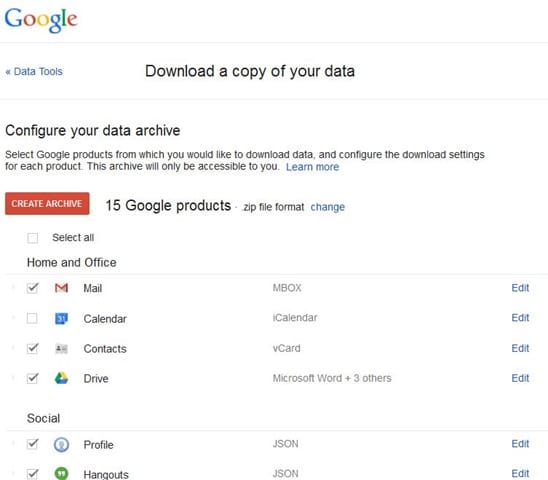Edit Mail export settings
548x480 pixels.
[520, 288]
